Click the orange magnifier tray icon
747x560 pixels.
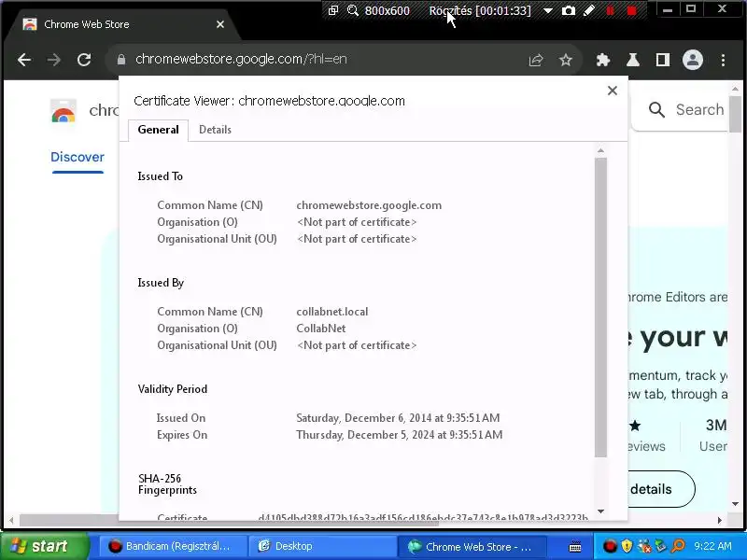678,546
